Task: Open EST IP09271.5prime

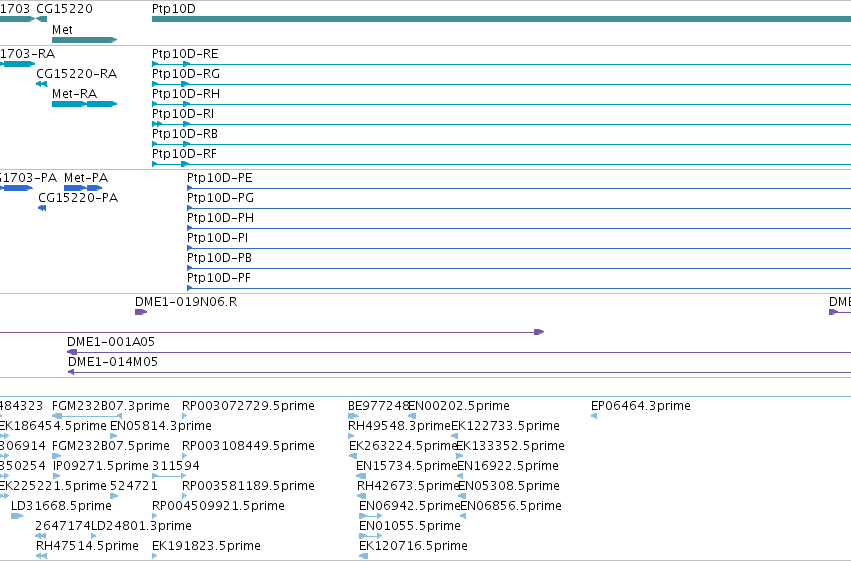Action: point(100,466)
